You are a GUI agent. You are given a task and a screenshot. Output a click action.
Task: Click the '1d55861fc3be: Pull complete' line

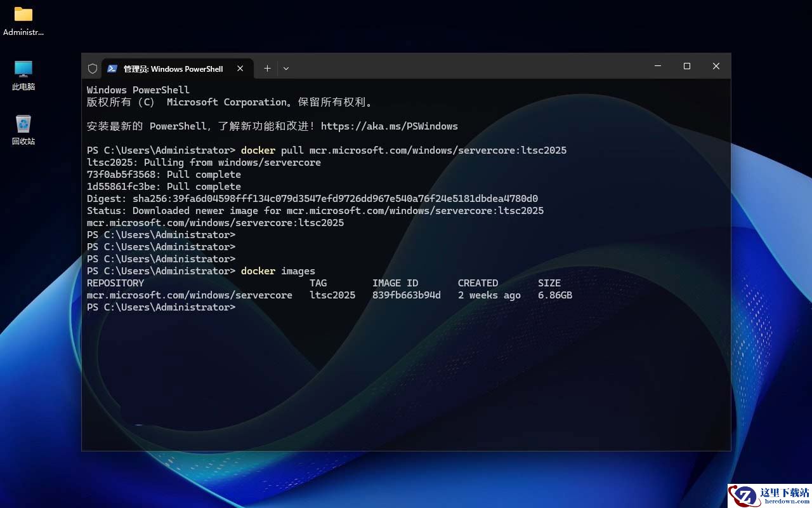click(164, 187)
